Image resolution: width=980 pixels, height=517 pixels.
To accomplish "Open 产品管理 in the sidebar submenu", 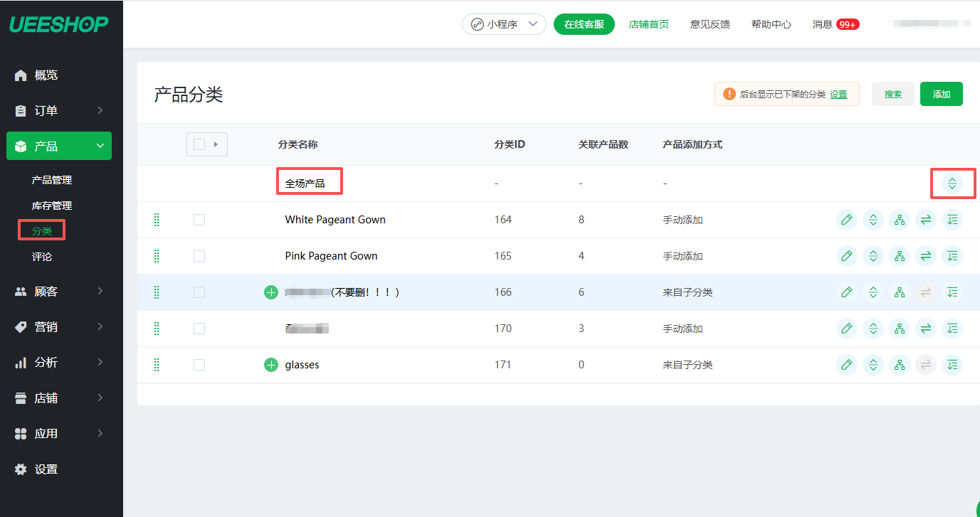I will (x=52, y=180).
